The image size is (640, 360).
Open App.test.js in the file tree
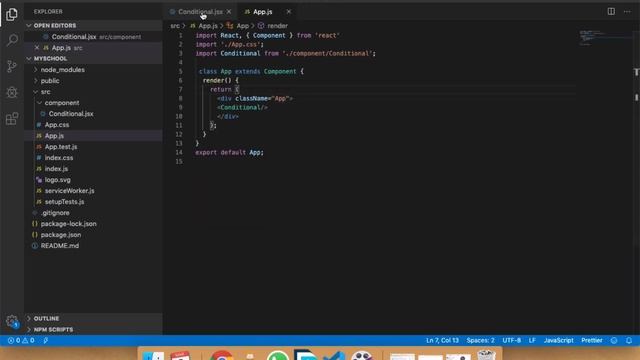[x=61, y=147]
